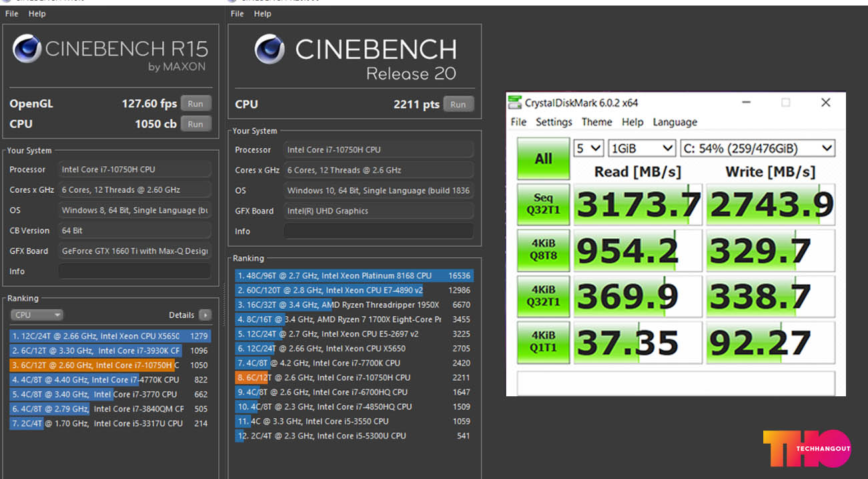Image resolution: width=868 pixels, height=479 pixels.
Task: Click the Info field in Cinebench R20
Action: [379, 231]
